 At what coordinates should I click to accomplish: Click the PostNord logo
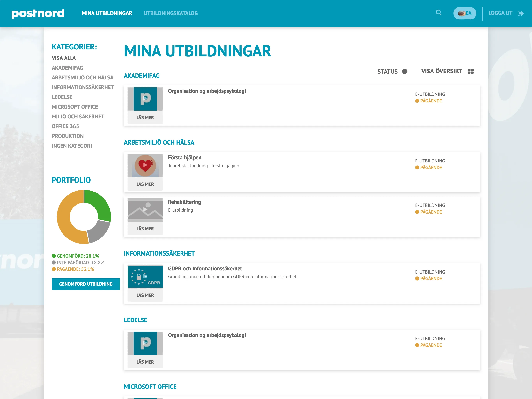coord(38,13)
